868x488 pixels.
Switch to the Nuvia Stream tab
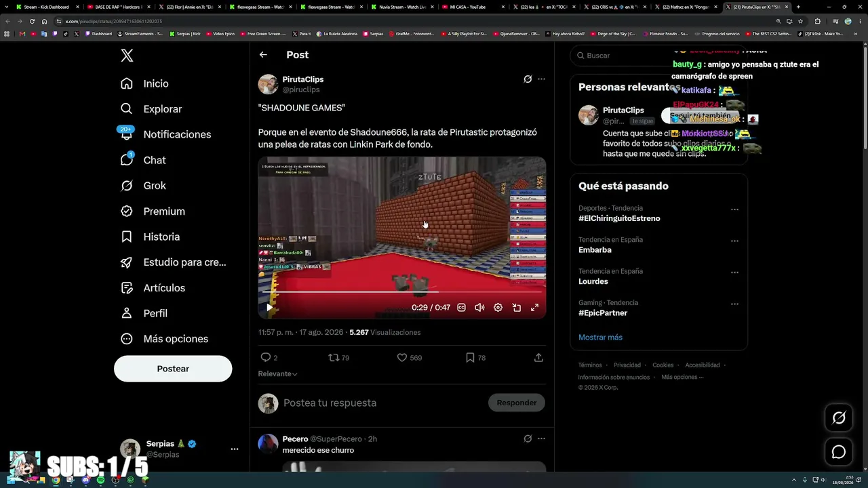(x=402, y=7)
